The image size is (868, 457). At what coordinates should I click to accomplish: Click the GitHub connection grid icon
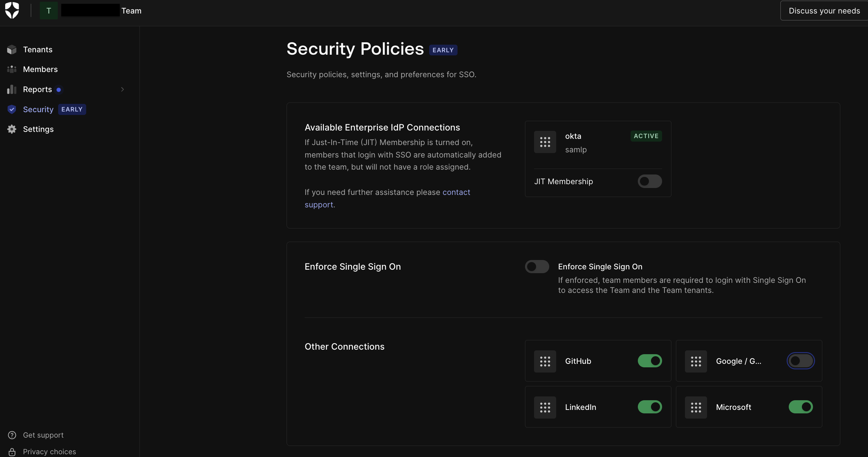[545, 361]
